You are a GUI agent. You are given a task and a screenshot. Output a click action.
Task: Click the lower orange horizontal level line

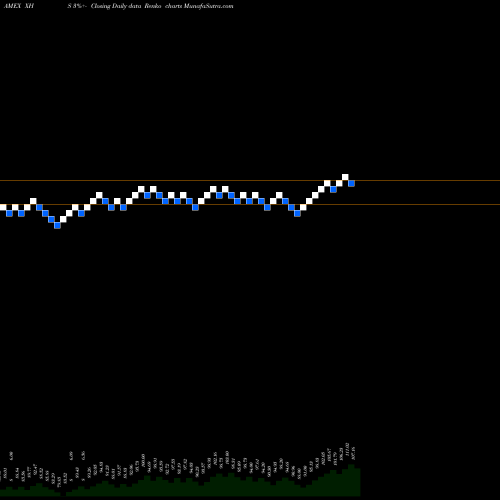250,204
